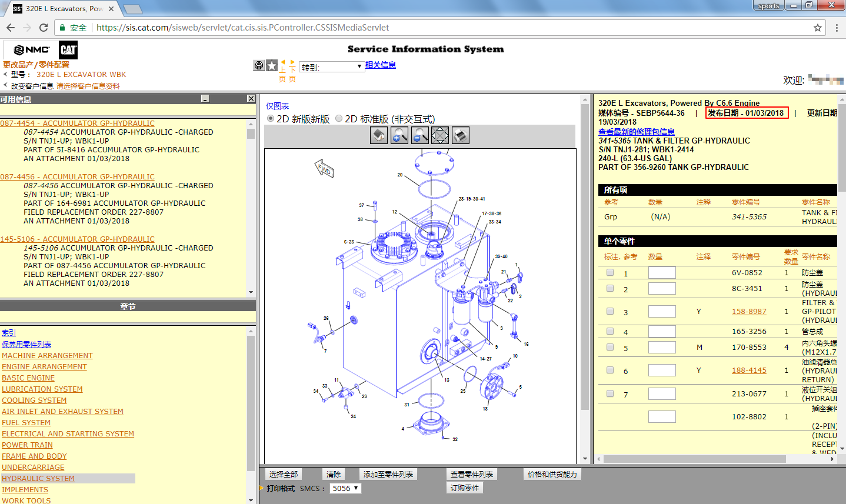846x504 pixels.
Task: Click the gray star favorites icon
Action: click(x=272, y=65)
